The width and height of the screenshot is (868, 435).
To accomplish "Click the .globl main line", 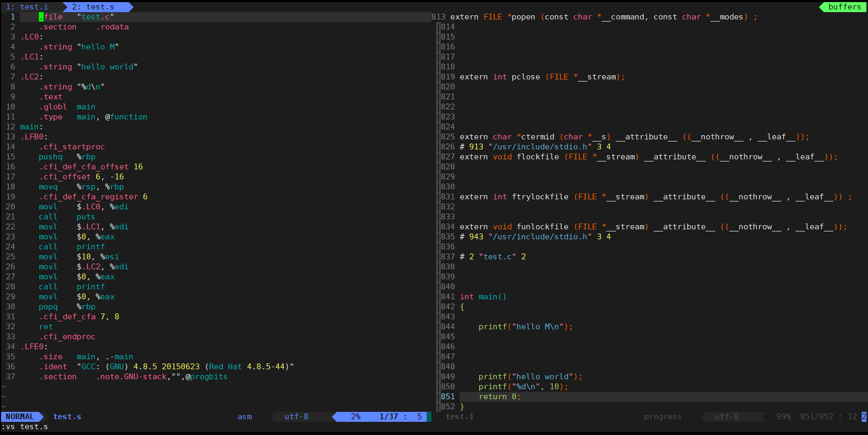I will (67, 107).
